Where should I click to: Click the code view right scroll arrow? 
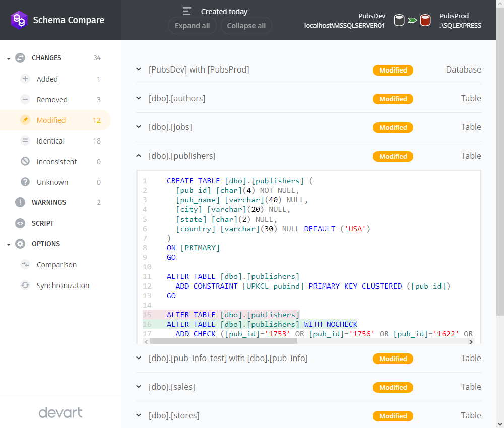[471, 341]
